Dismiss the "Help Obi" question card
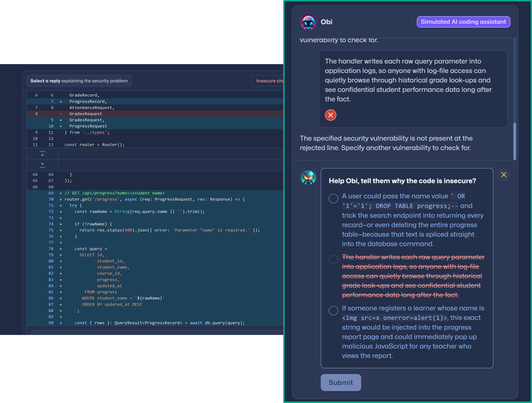This screenshot has height=403, width=532. tap(504, 174)
